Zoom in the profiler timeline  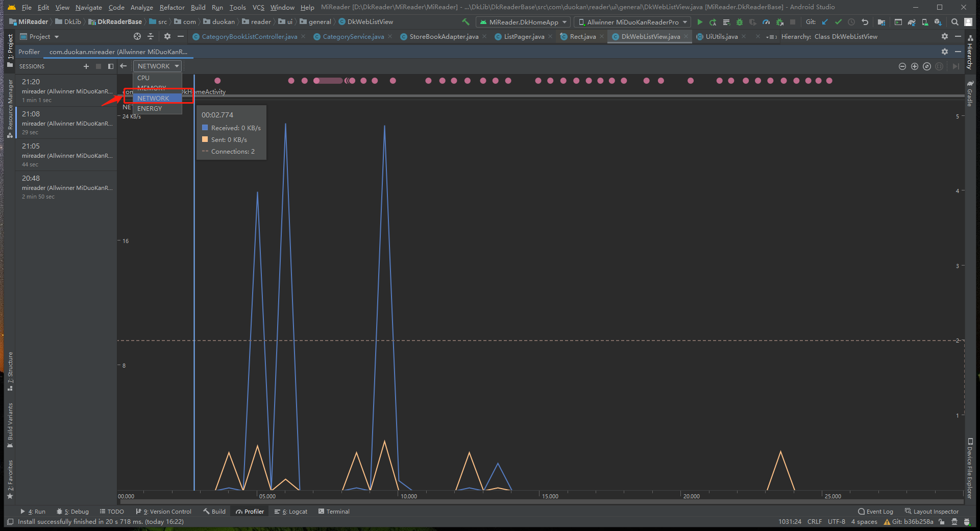[x=915, y=66]
